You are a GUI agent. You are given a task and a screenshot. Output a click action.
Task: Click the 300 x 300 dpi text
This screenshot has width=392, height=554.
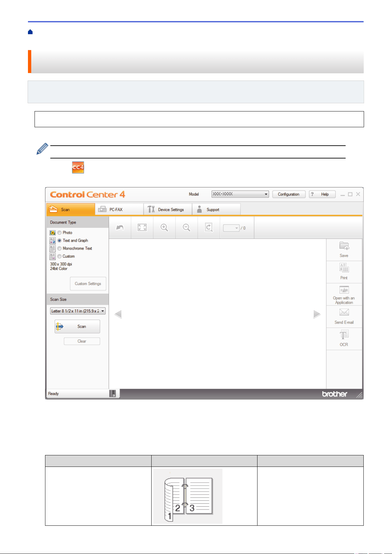(61, 264)
